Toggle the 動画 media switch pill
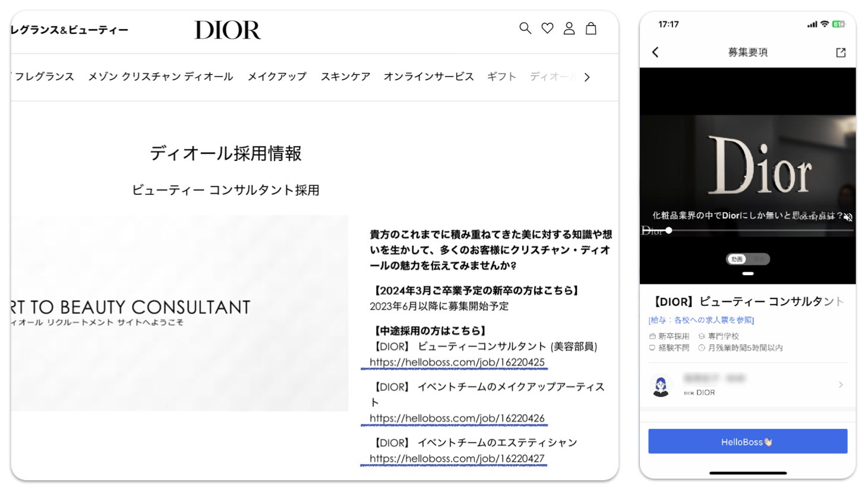The width and height of the screenshot is (868, 489). click(x=748, y=259)
